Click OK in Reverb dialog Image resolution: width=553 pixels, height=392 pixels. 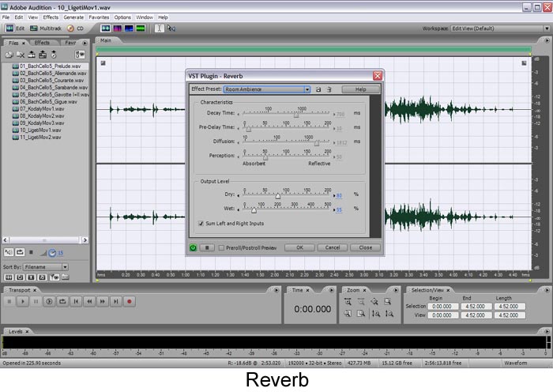pos(299,247)
